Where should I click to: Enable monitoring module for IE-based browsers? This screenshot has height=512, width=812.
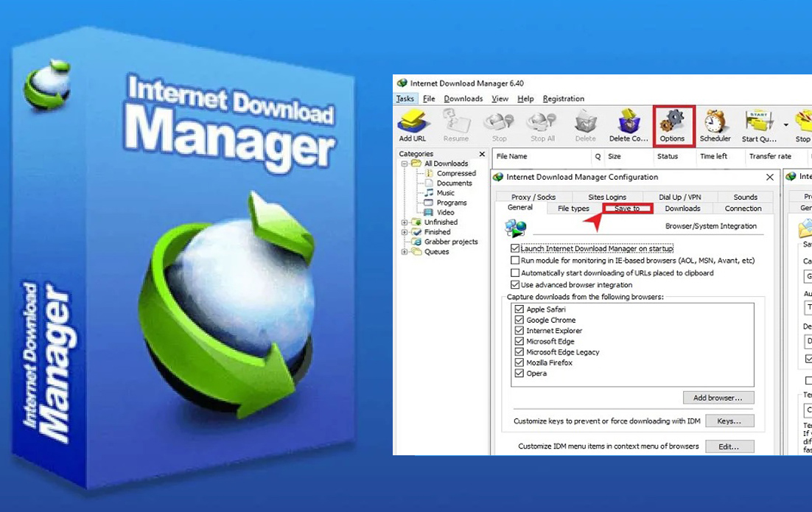tap(515, 260)
